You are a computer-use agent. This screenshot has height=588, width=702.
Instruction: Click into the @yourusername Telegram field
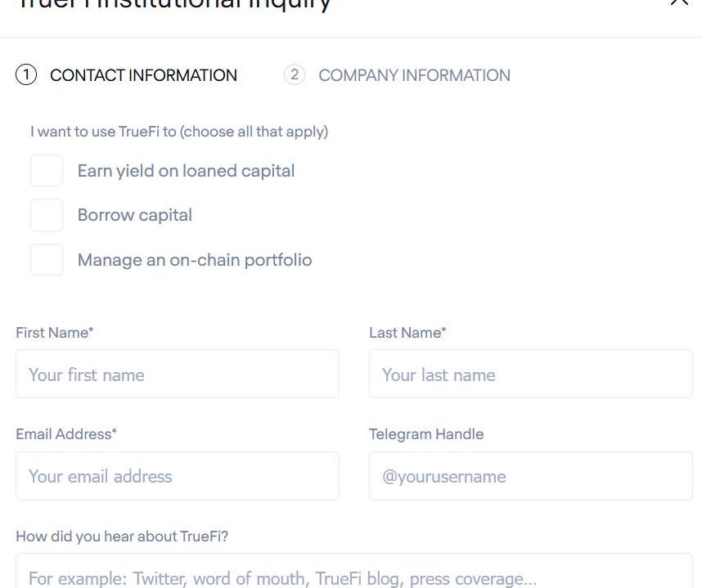point(530,476)
